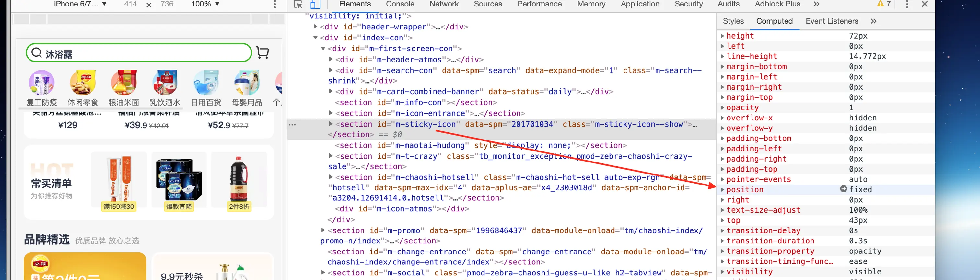Expand the m-card-combined-banner div node

tap(331, 91)
